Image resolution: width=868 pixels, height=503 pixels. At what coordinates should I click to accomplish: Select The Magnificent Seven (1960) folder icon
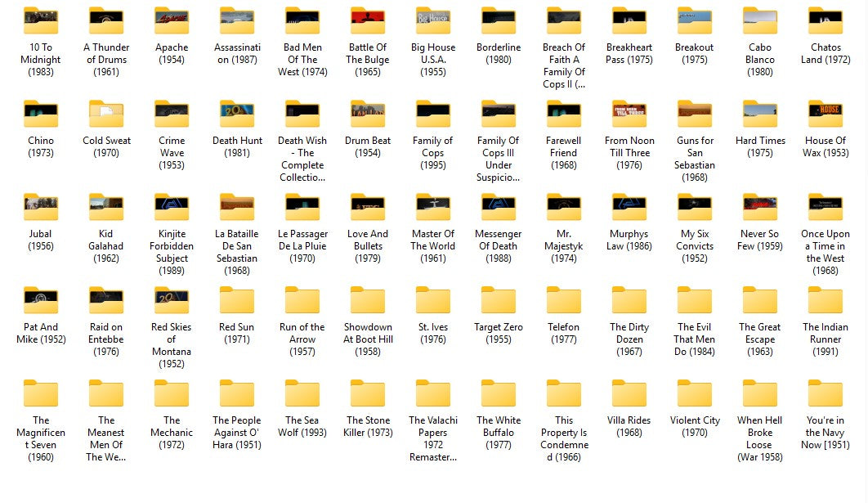click(40, 393)
